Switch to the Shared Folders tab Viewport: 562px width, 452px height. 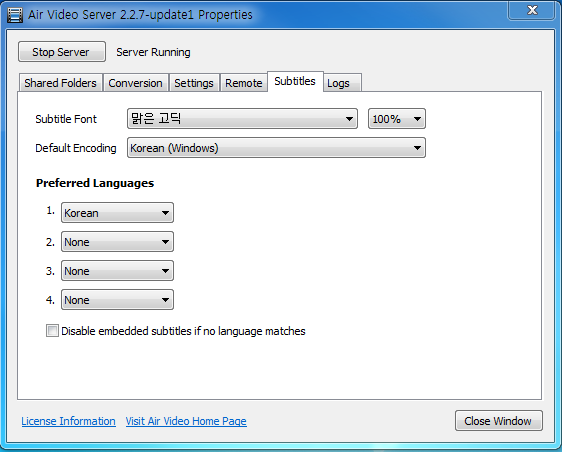coord(60,83)
